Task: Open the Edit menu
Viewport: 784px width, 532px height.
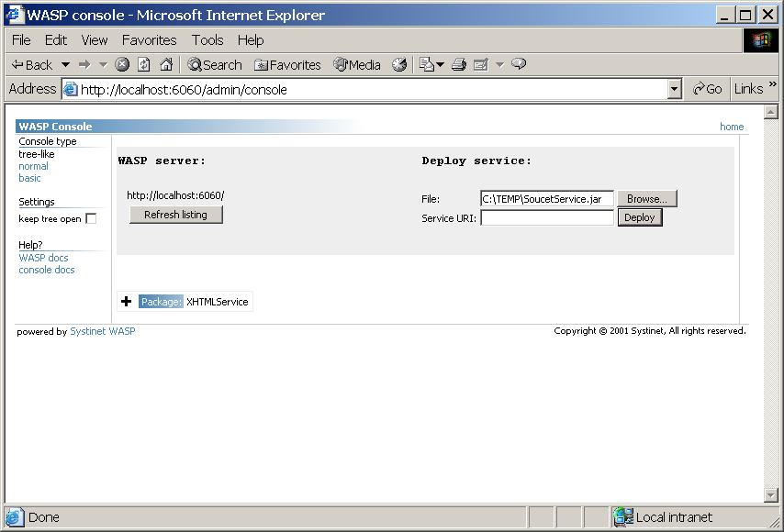Action: 55,40
